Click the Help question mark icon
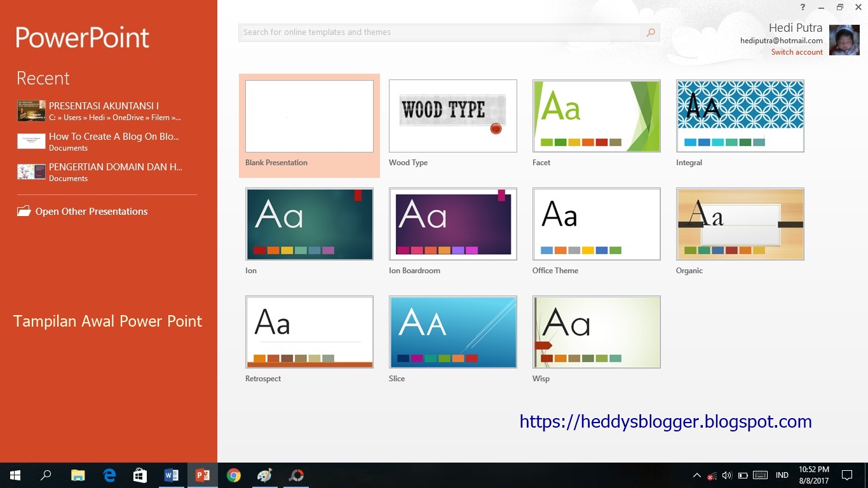 coord(803,7)
